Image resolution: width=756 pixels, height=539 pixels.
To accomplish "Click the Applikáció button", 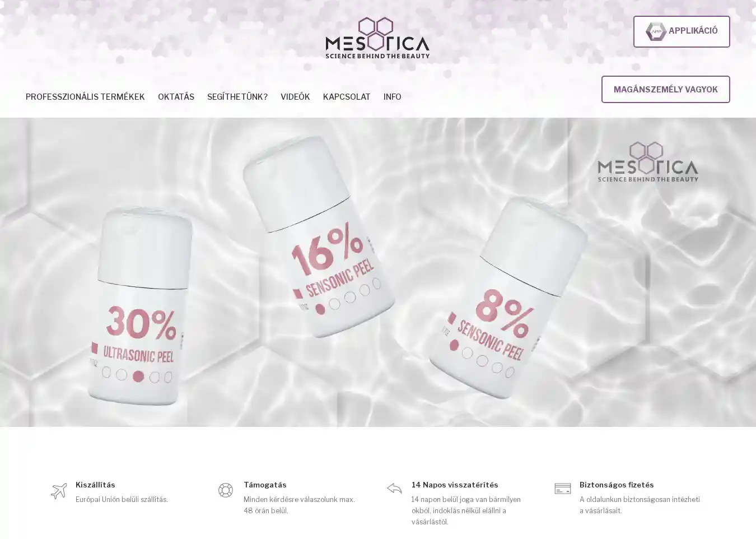I will point(682,31).
